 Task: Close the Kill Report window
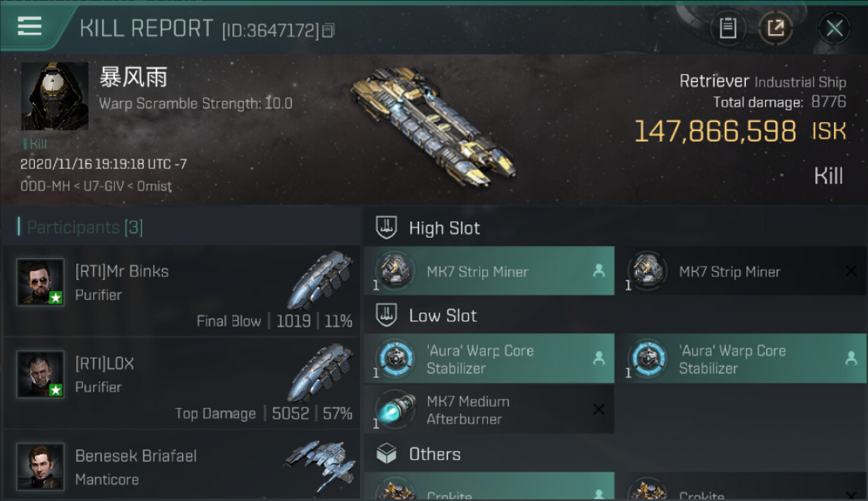[x=834, y=28]
